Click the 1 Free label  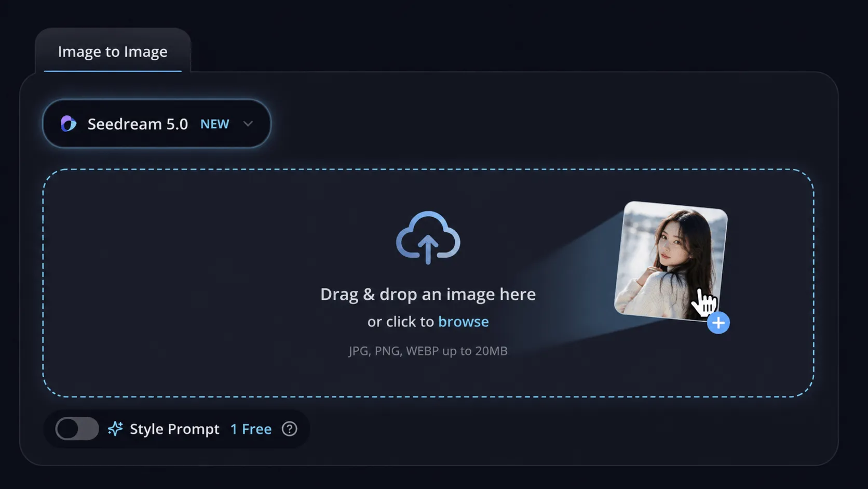coord(251,429)
